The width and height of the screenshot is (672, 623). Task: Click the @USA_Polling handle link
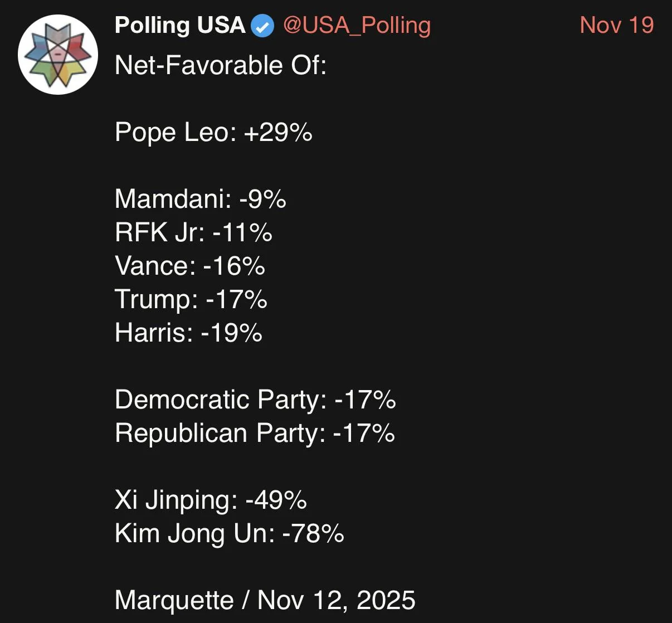(x=357, y=26)
